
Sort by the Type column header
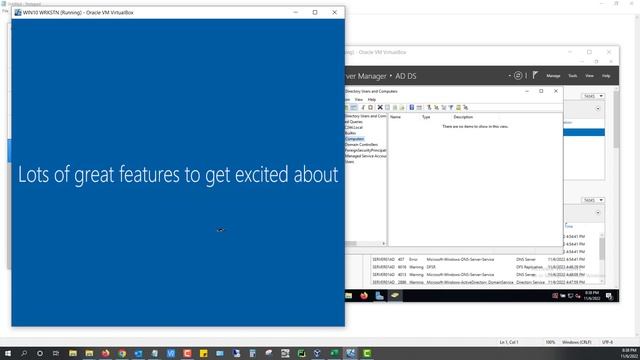tap(426, 117)
